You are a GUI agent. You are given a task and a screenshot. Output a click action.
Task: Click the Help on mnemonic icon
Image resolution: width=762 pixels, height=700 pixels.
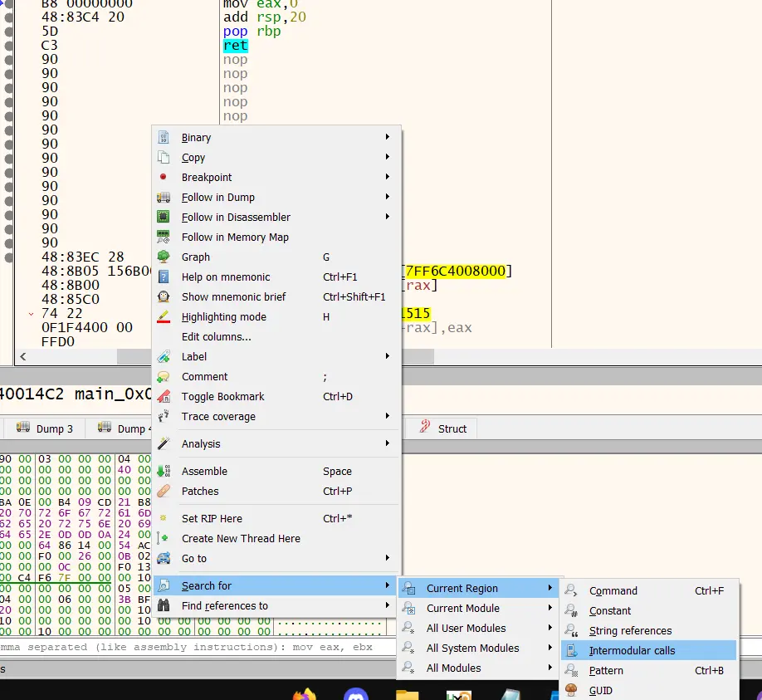pyautogui.click(x=164, y=277)
